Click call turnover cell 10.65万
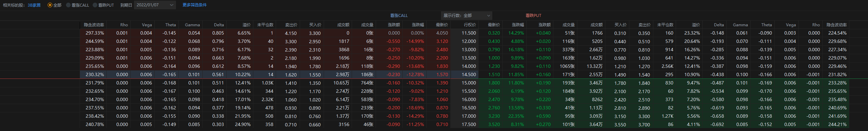The height and width of the screenshot is (131, 868). 341,83
